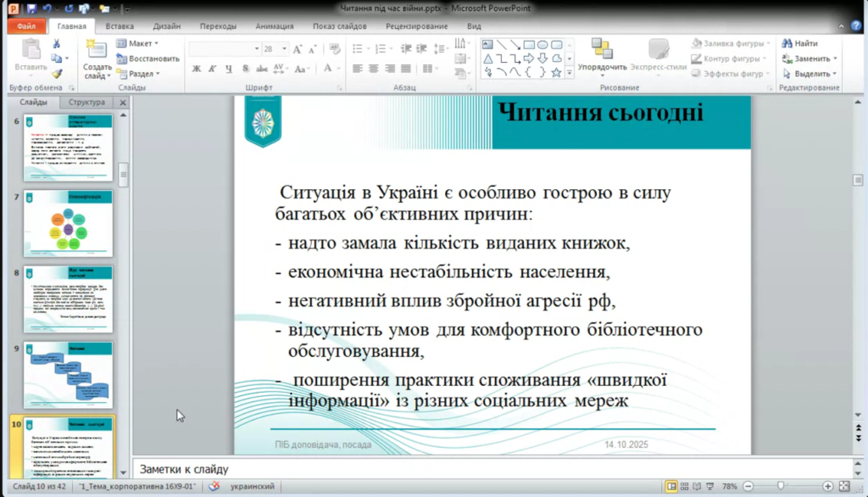Toggle Normal view button in status bar

coord(672,487)
